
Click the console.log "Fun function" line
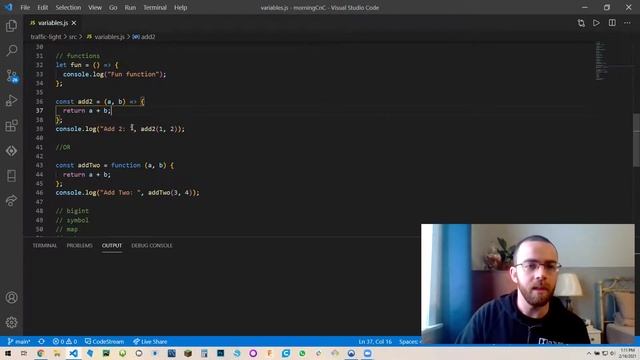[114, 74]
